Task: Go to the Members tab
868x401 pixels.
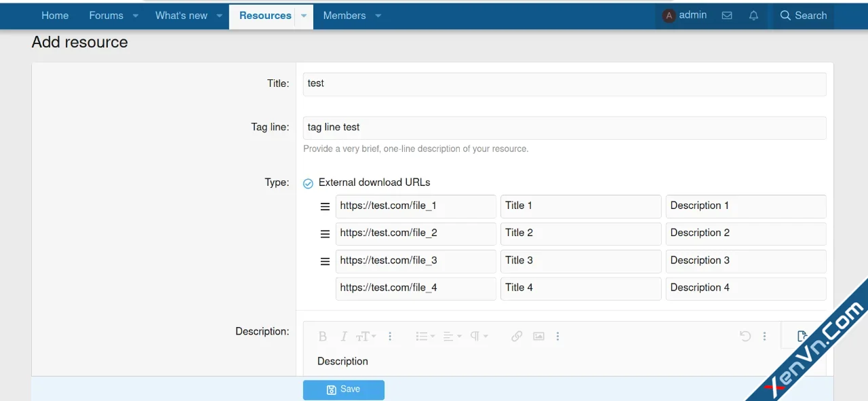Action: pyautogui.click(x=344, y=16)
